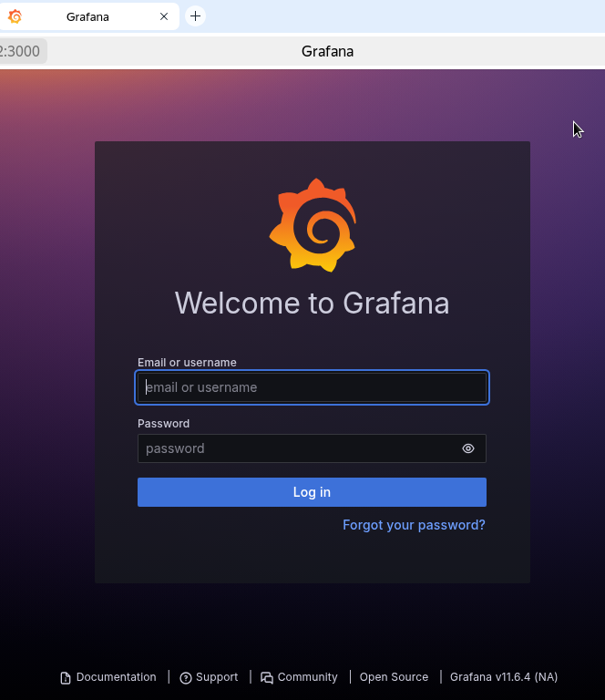The image size is (605, 700).
Task: Click the Grafana logo above the welcome text
Action: tap(313, 225)
